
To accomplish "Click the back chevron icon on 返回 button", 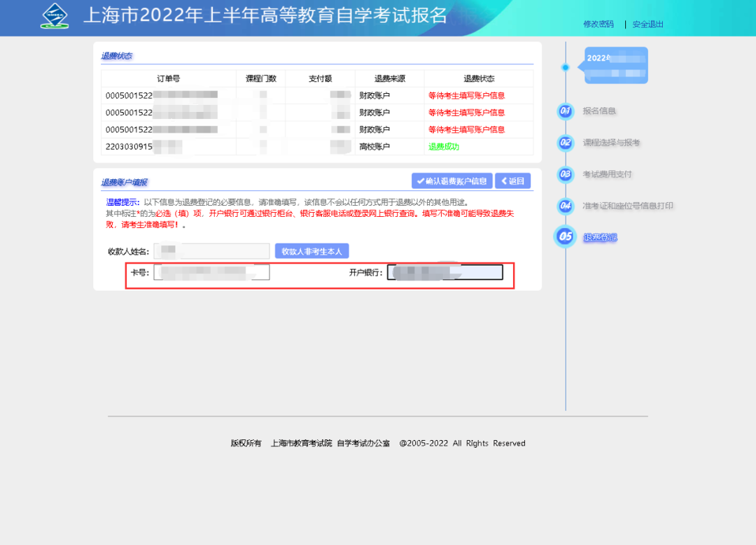I will (x=503, y=181).
